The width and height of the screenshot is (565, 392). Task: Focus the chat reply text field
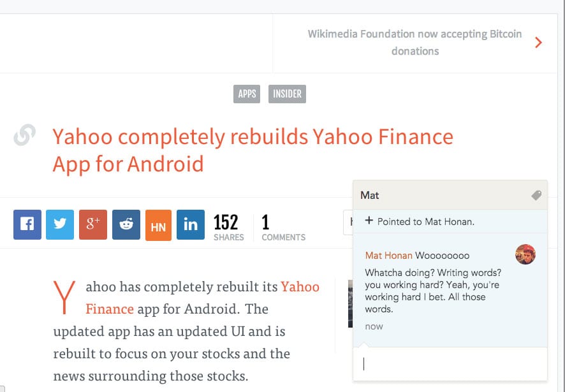(x=450, y=364)
